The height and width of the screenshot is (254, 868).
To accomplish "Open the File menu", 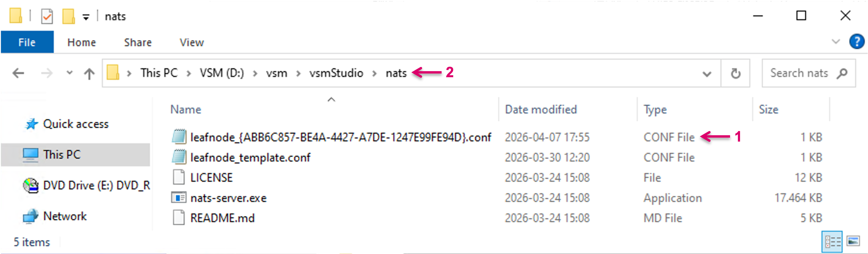I will click(27, 43).
